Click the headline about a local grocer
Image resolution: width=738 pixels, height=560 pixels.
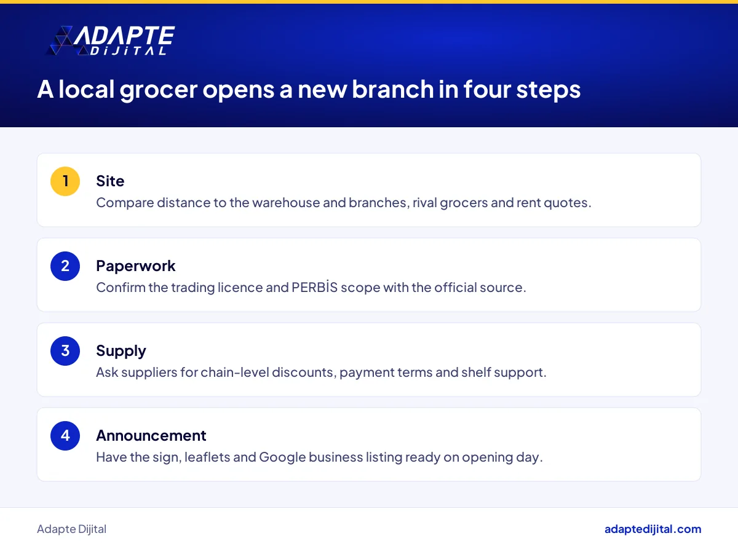309,90
